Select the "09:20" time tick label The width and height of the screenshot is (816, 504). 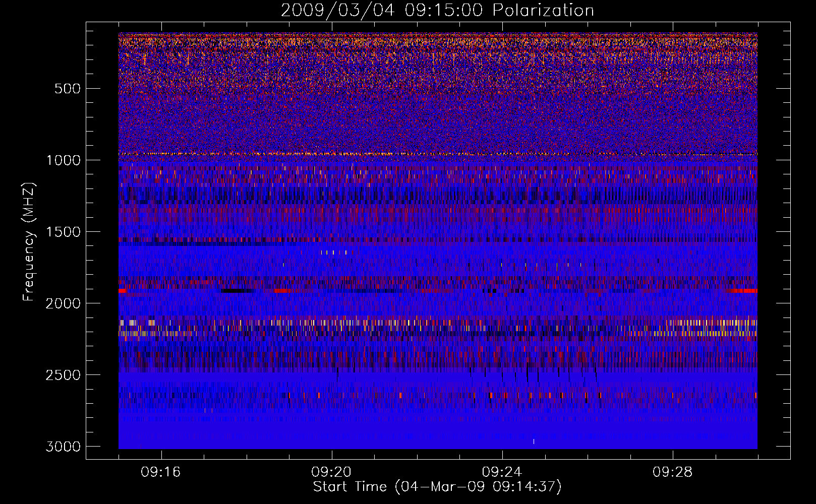[x=331, y=472]
